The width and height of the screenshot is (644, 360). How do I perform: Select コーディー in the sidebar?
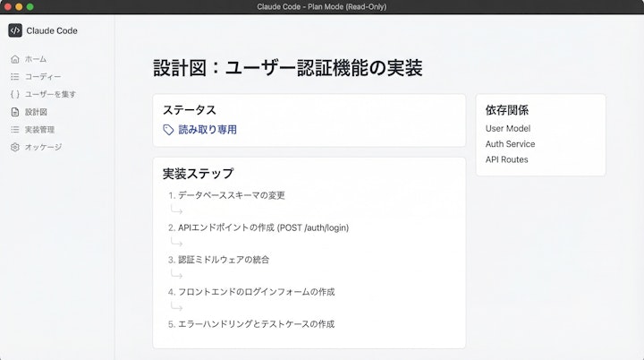click(43, 76)
